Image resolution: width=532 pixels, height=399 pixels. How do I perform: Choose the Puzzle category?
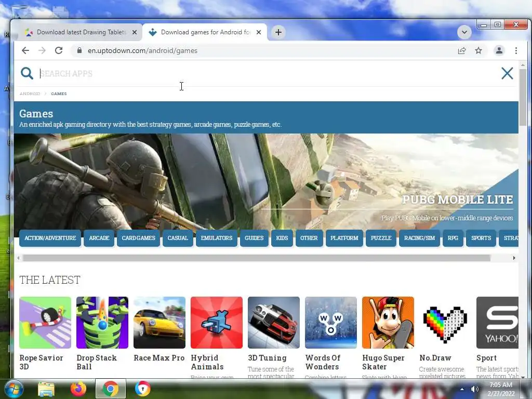[381, 238]
